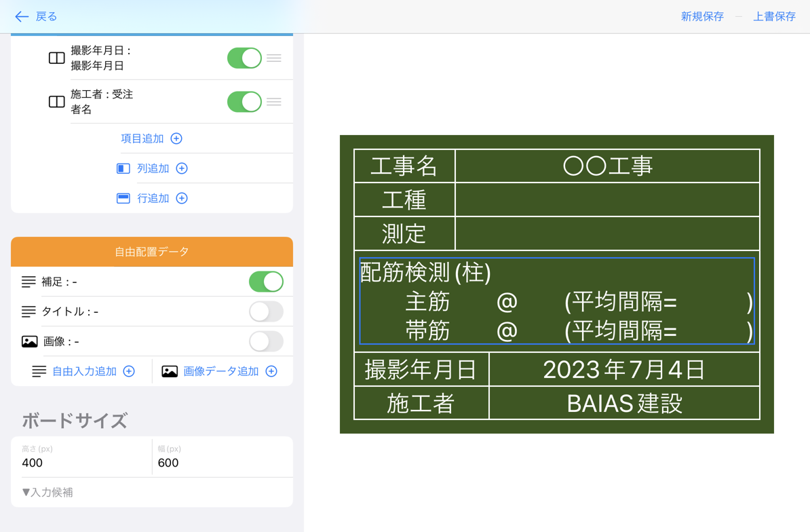Click the plus icon next to 列追加
Screen dimensions: 810x532
(x=182, y=168)
